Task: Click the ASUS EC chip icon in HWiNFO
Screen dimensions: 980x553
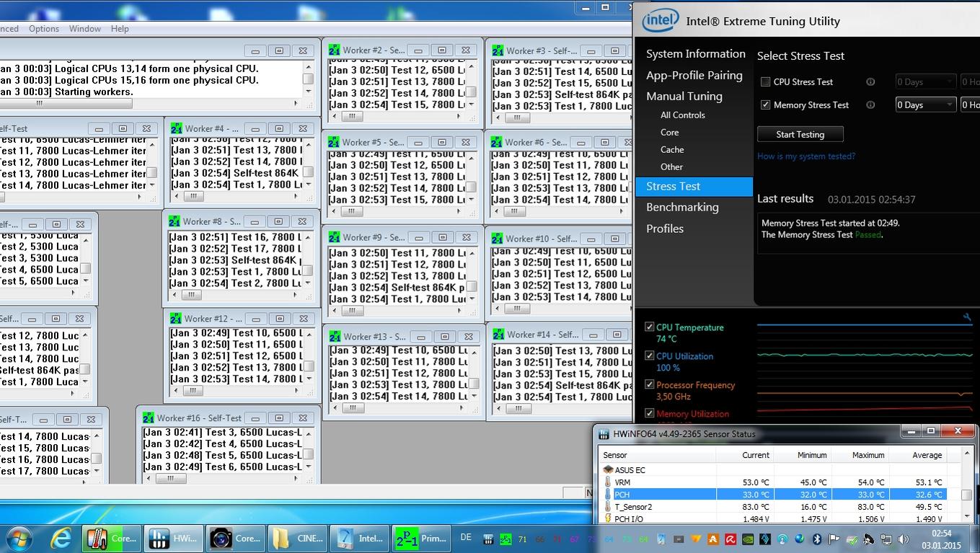Action: (607, 470)
